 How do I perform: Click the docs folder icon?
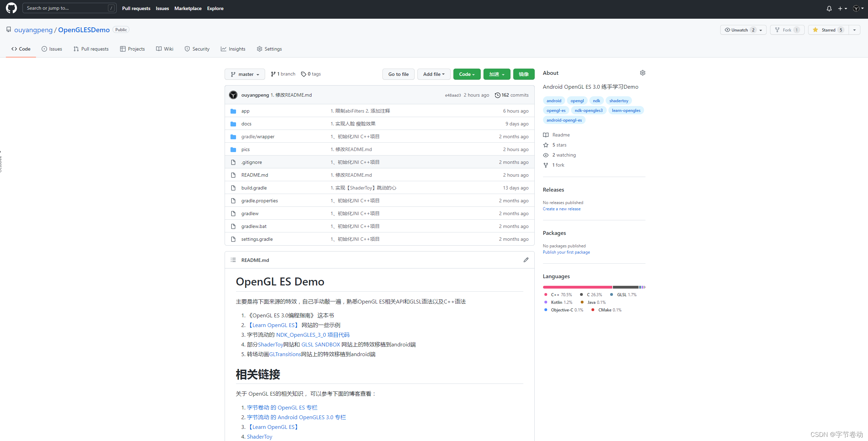click(233, 124)
